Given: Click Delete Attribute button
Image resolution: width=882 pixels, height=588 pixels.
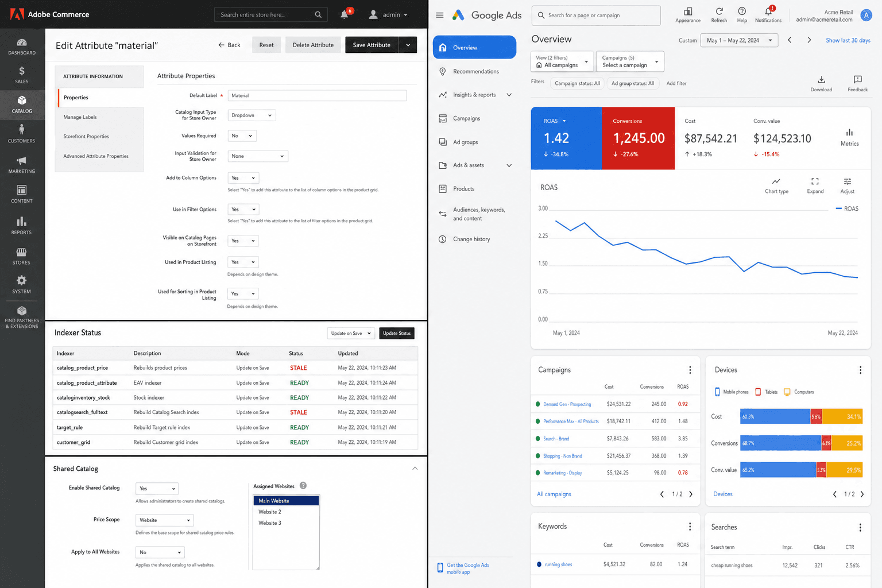Looking at the screenshot, I should 313,45.
